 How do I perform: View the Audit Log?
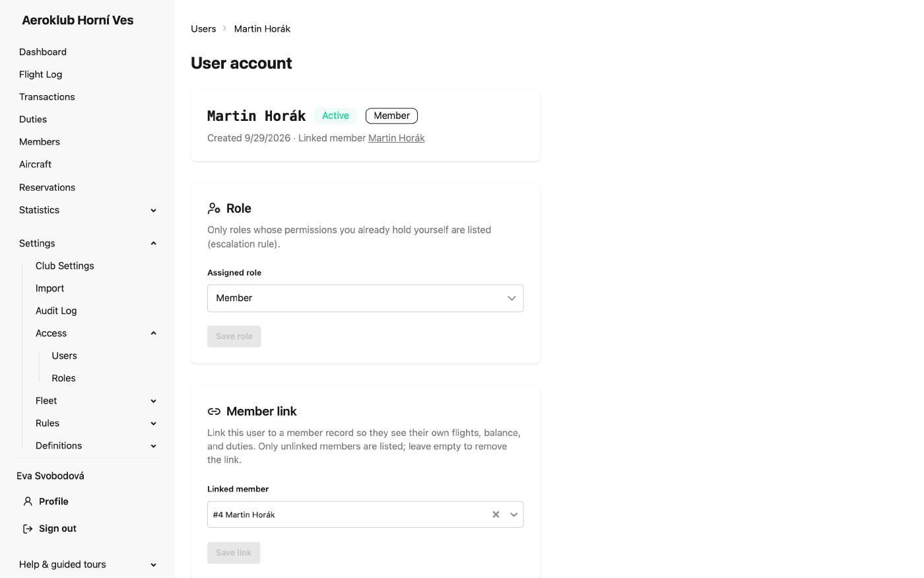(x=56, y=310)
